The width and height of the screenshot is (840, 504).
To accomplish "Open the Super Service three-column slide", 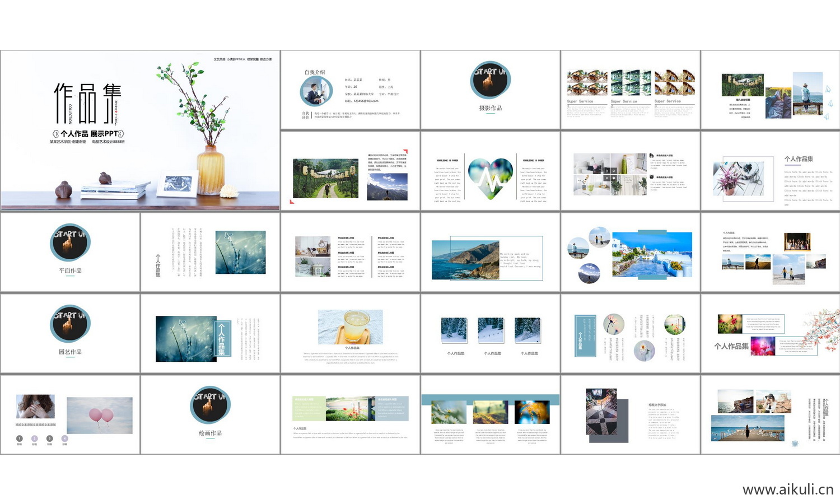I will pos(630,90).
